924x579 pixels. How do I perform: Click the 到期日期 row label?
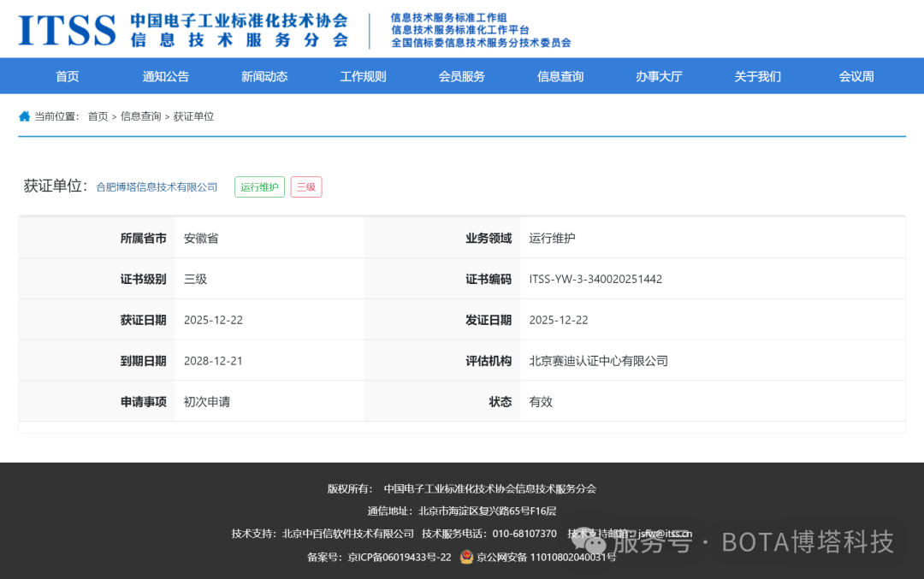coord(143,361)
